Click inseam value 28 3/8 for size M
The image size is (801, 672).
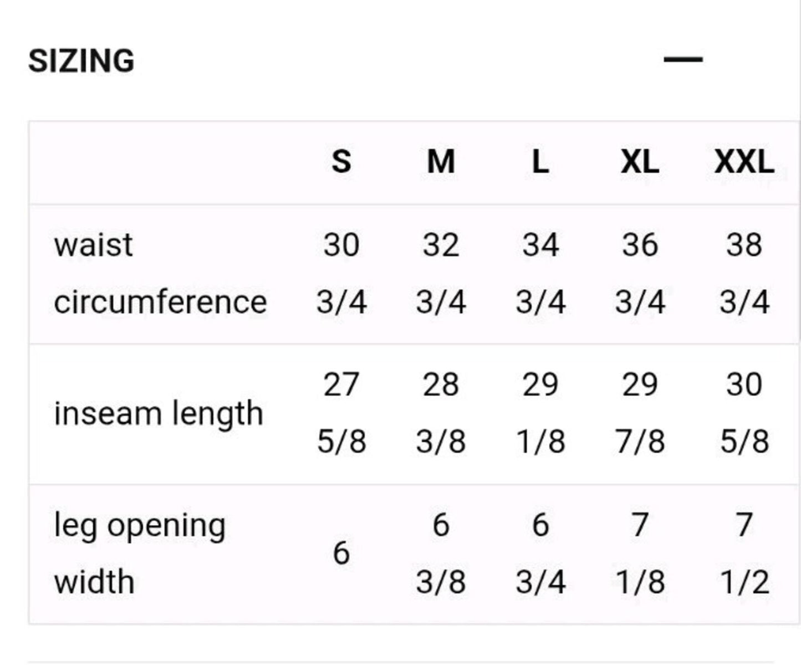click(x=441, y=413)
